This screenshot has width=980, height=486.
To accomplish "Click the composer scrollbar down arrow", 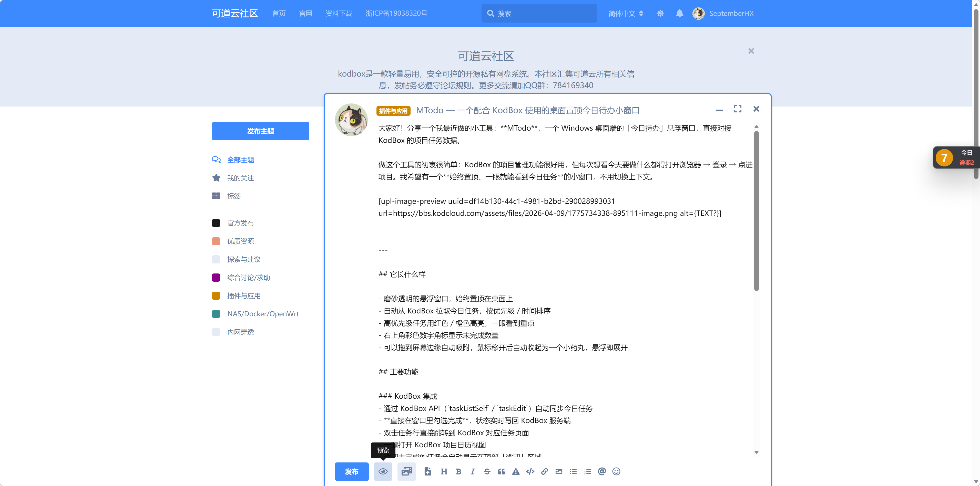I will tap(756, 452).
